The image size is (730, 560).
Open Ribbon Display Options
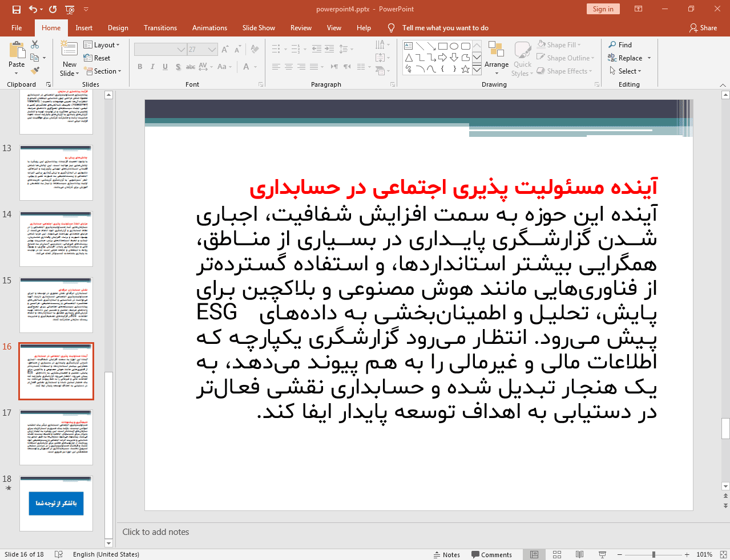[x=638, y=9]
